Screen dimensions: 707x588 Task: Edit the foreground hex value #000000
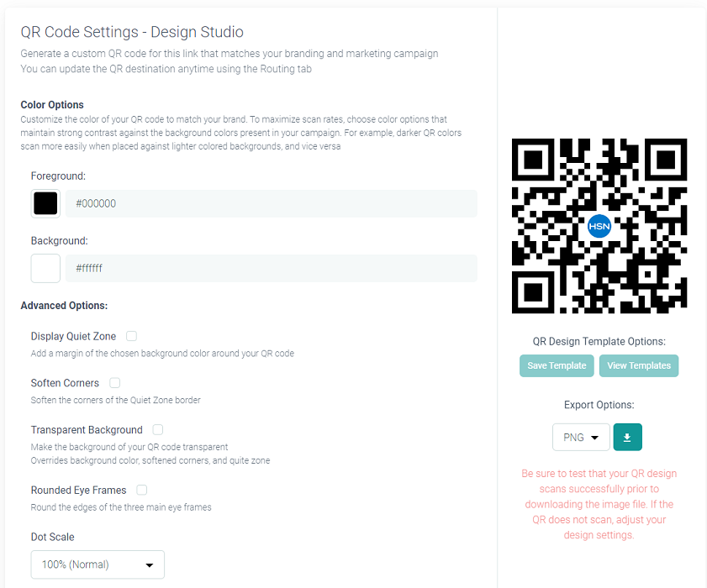click(x=271, y=203)
